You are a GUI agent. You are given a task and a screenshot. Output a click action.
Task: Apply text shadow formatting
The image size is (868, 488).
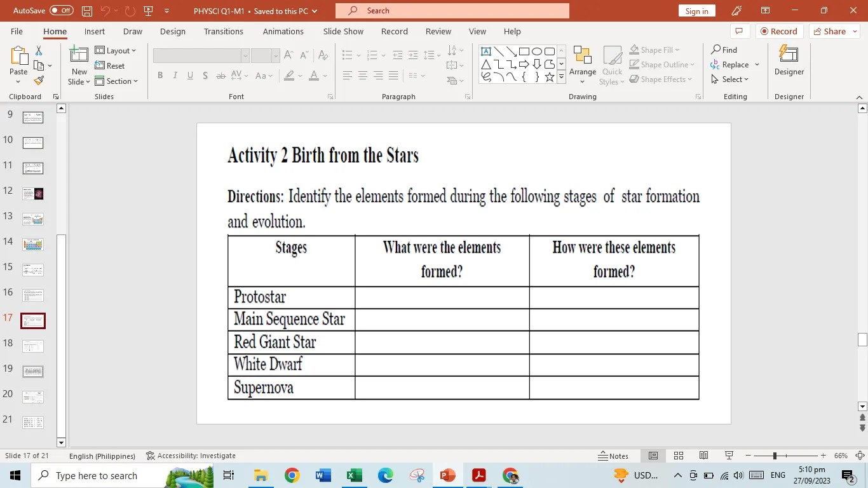click(x=205, y=76)
